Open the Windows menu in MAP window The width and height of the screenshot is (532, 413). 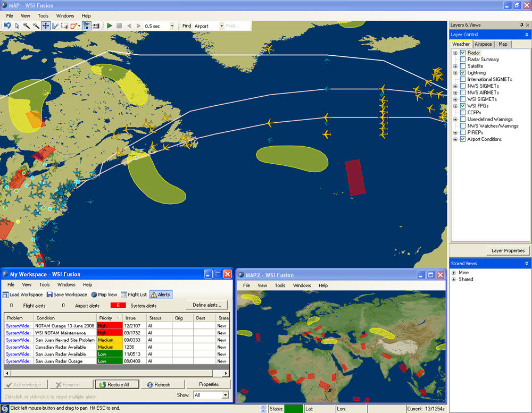point(65,16)
